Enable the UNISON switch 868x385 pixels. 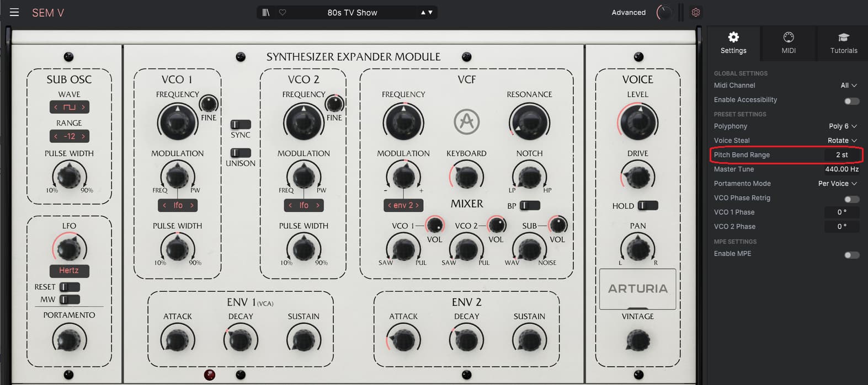[x=240, y=153]
